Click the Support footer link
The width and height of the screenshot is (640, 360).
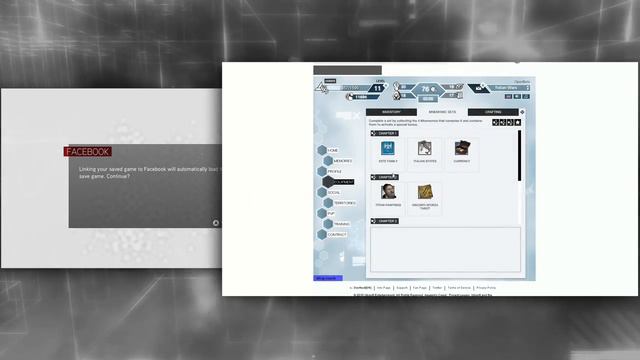pos(402,288)
